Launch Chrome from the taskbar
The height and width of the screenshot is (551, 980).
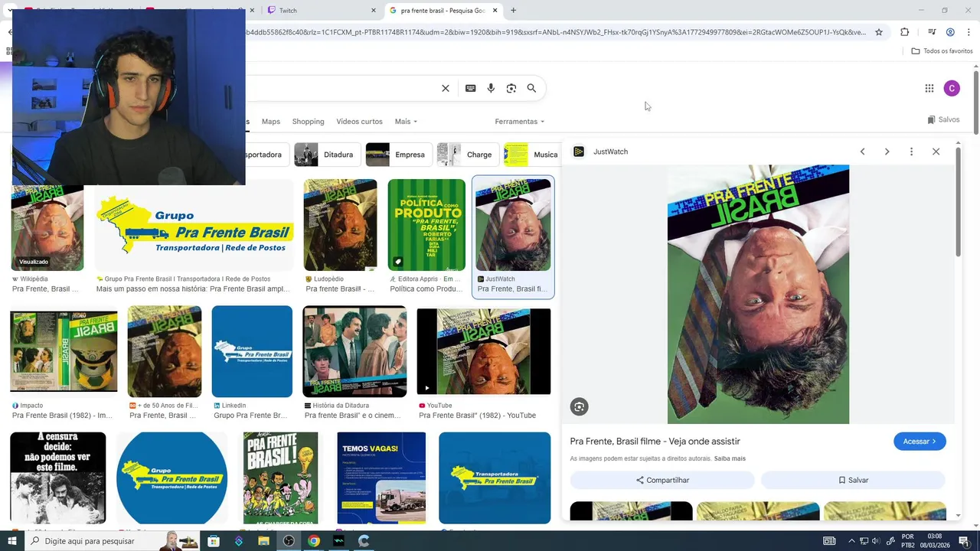click(x=313, y=541)
